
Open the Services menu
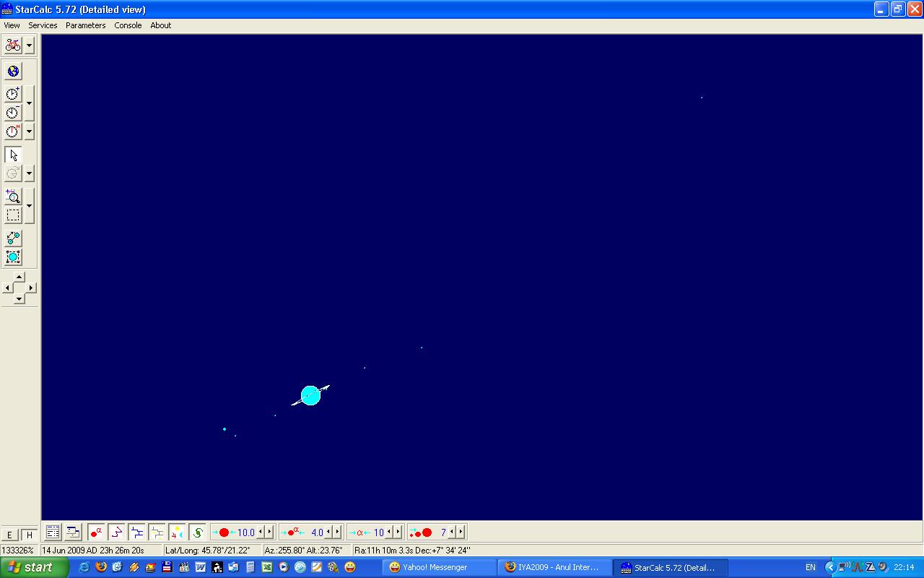[43, 25]
